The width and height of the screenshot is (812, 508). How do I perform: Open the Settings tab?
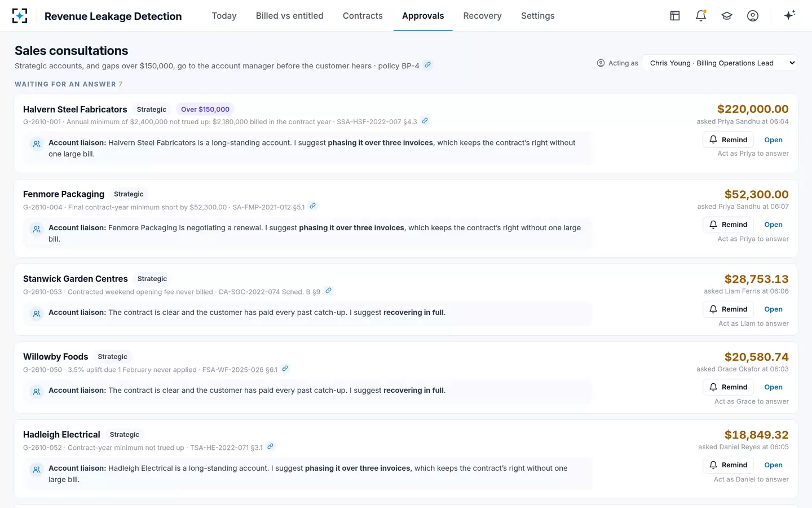pos(538,16)
